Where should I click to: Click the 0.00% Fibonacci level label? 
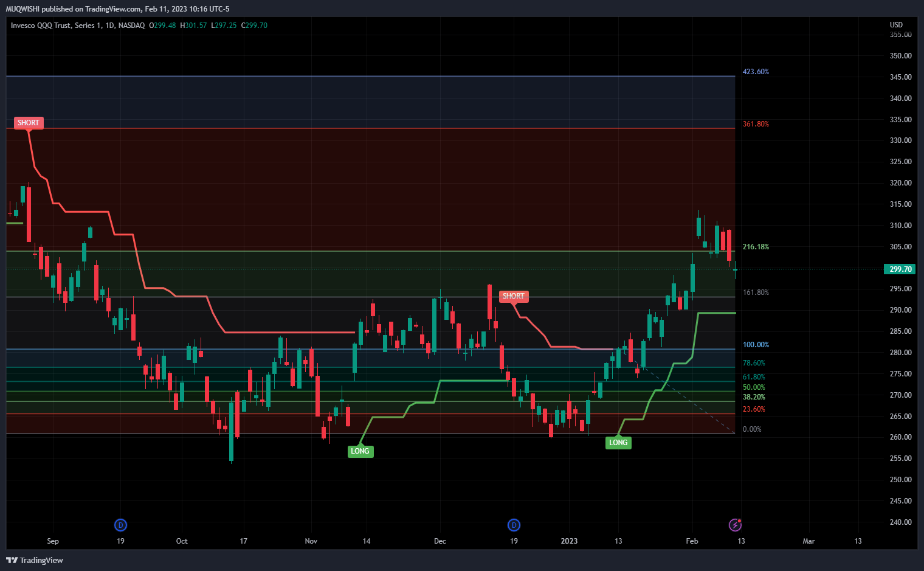click(x=752, y=429)
